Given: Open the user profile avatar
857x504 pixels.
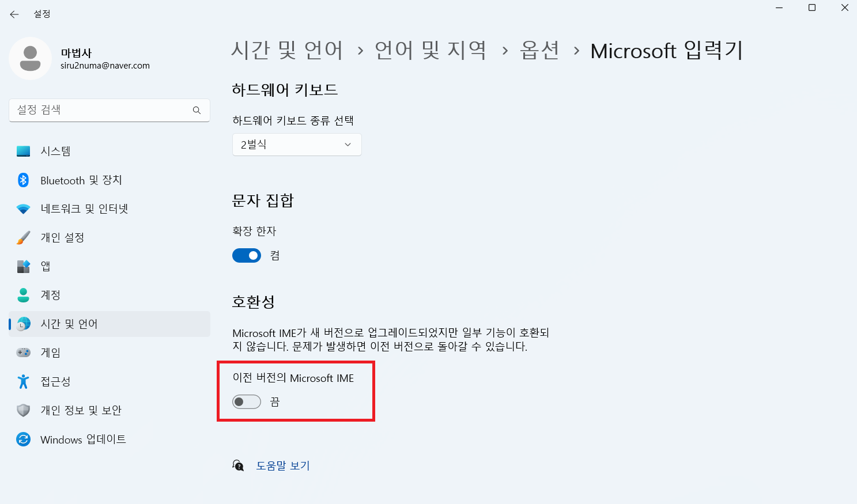Looking at the screenshot, I should (x=31, y=59).
